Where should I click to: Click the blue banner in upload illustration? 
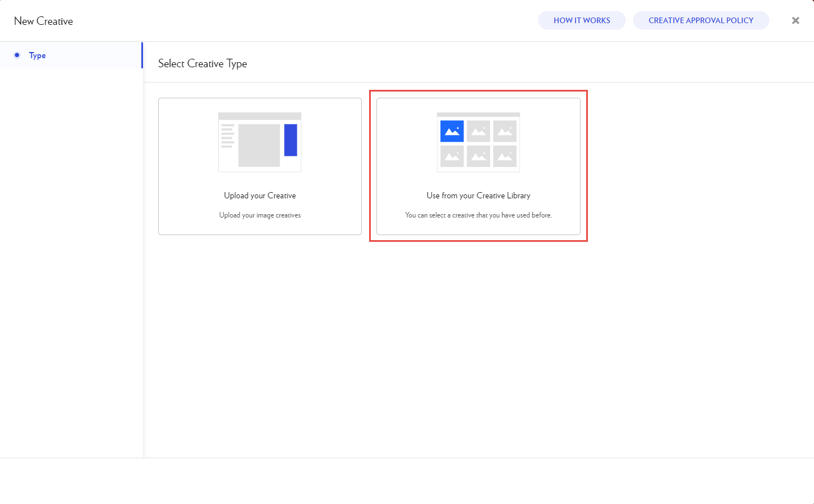coord(291,140)
